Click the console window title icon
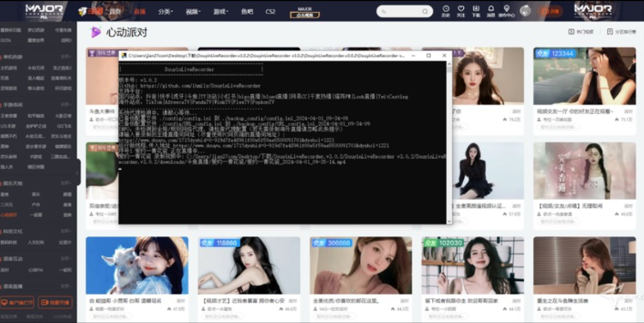This screenshot has width=644, height=323. coord(123,56)
